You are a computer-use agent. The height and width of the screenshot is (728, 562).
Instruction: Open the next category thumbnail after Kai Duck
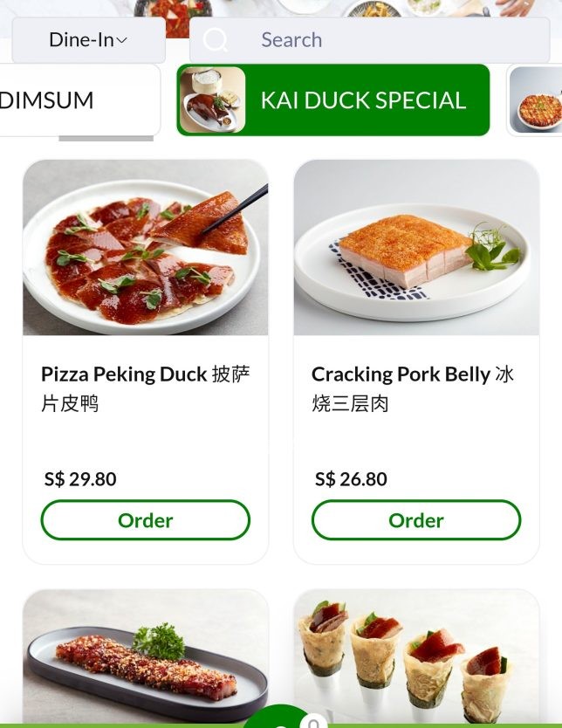(x=535, y=100)
